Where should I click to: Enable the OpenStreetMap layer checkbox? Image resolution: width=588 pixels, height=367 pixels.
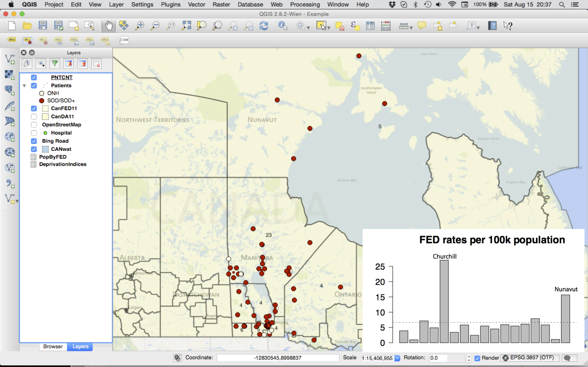coord(34,125)
